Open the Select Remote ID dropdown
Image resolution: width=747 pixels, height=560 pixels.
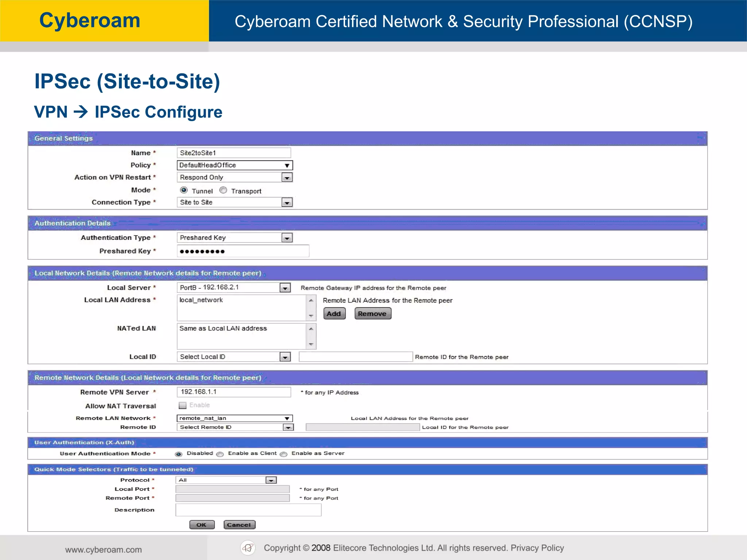coord(235,427)
